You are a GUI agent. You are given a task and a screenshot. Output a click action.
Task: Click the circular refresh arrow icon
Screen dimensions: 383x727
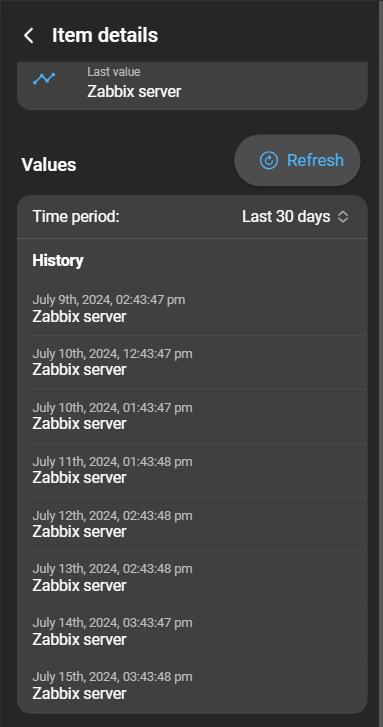[269, 160]
